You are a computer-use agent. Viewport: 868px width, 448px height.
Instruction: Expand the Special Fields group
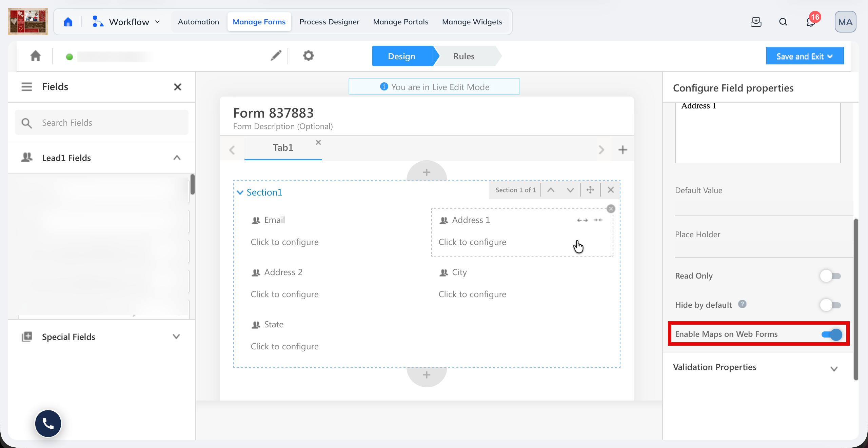tap(176, 337)
